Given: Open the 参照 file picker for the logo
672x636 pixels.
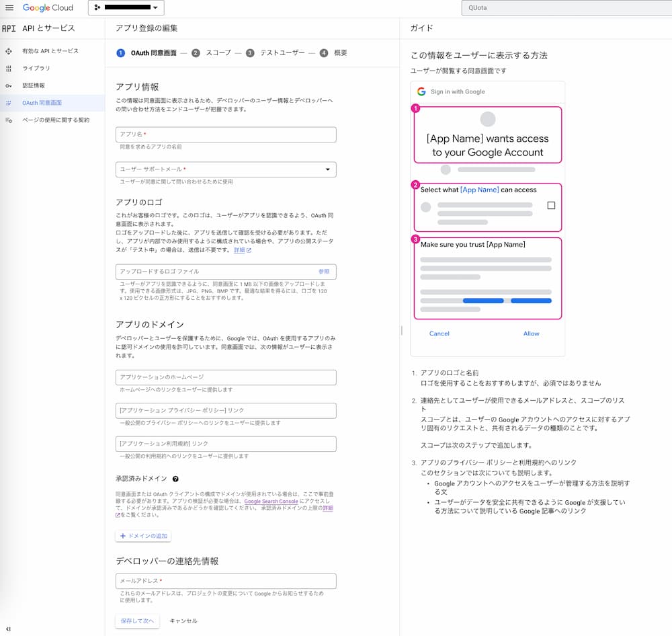Looking at the screenshot, I should coord(324,271).
